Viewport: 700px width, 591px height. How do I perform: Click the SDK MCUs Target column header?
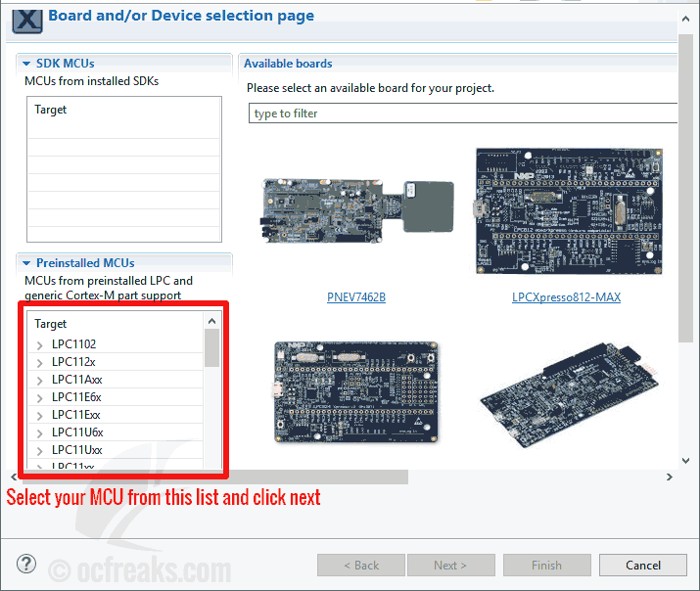click(51, 110)
